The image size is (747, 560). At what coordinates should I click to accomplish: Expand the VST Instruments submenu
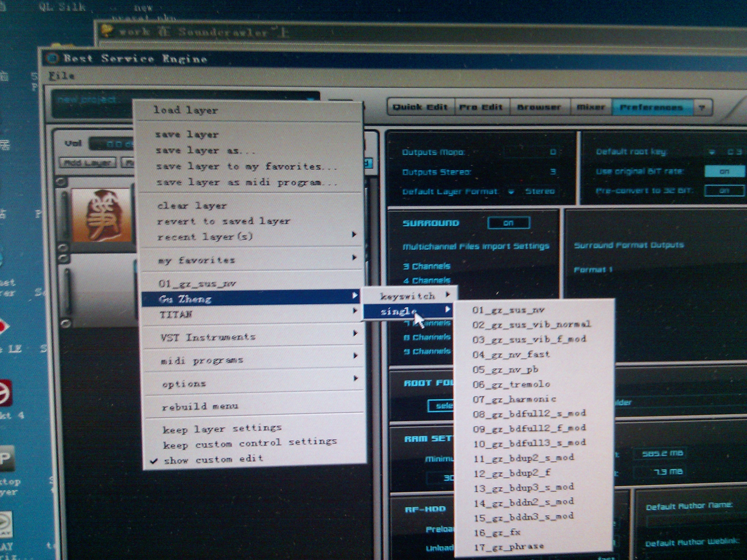tap(254, 336)
